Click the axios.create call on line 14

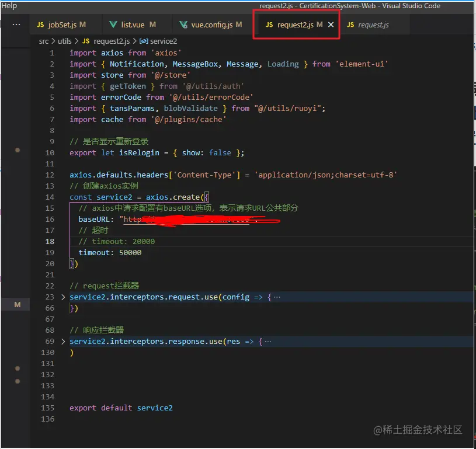point(173,197)
